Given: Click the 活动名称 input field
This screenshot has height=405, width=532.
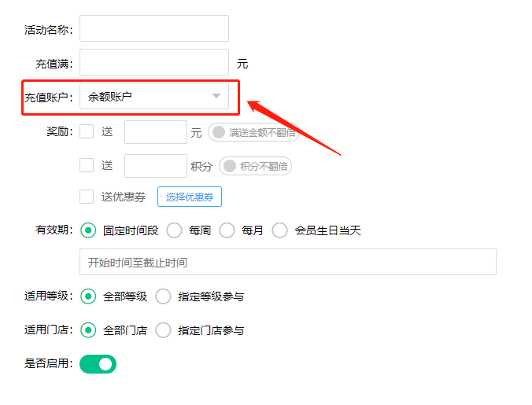Looking at the screenshot, I should coord(154,28).
